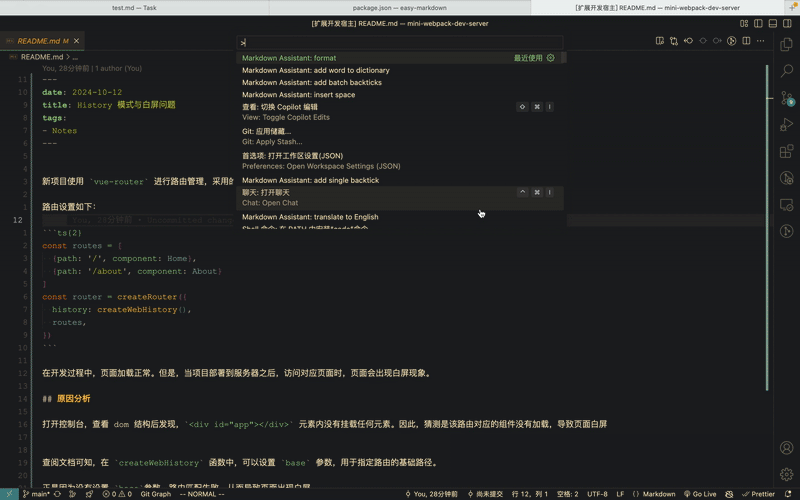Open the Explorer view in the activity bar

(786, 44)
